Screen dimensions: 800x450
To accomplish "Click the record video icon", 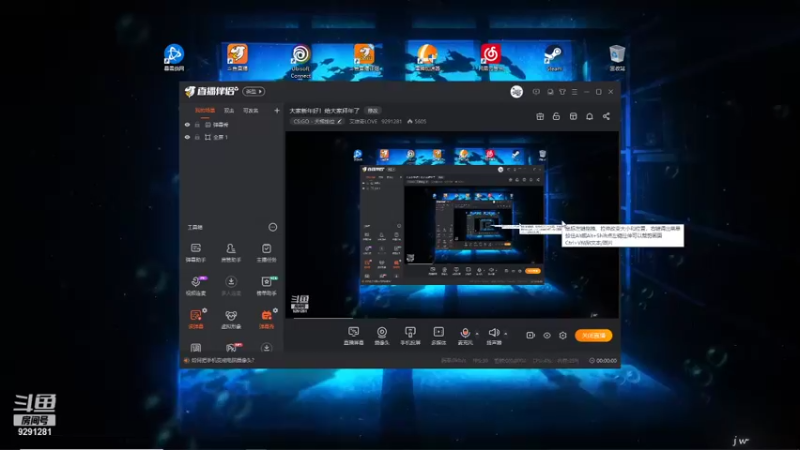I will (x=531, y=335).
